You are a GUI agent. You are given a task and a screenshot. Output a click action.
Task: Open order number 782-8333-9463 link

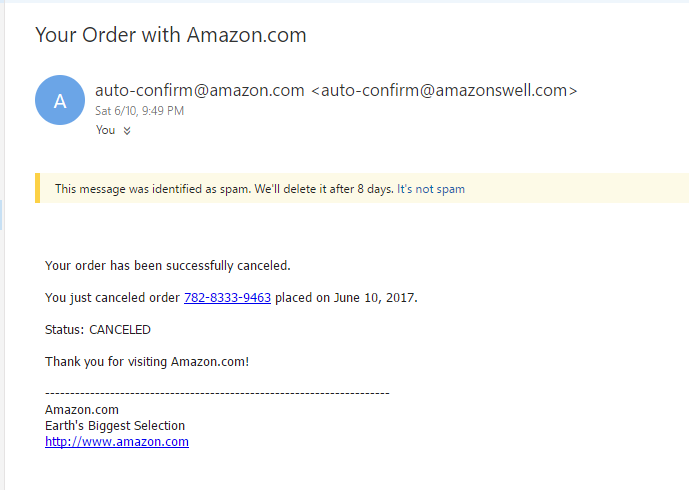227,297
